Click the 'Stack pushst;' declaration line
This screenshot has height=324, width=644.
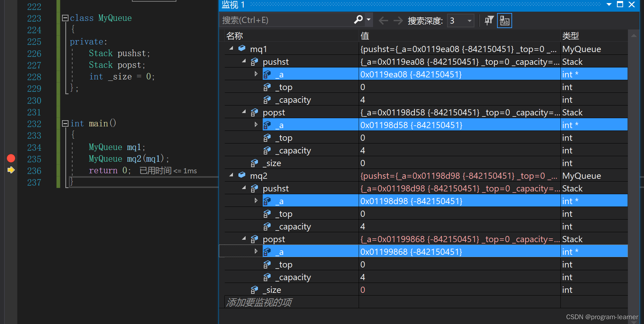[x=119, y=53]
